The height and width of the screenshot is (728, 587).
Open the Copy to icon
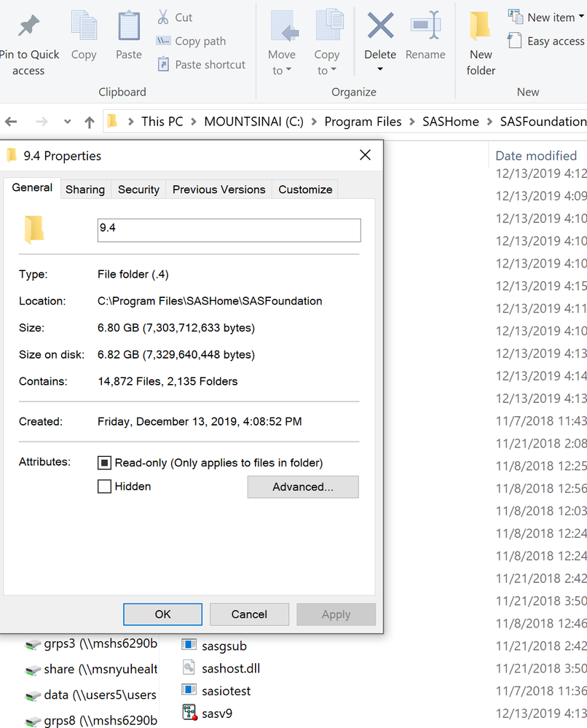point(329,25)
